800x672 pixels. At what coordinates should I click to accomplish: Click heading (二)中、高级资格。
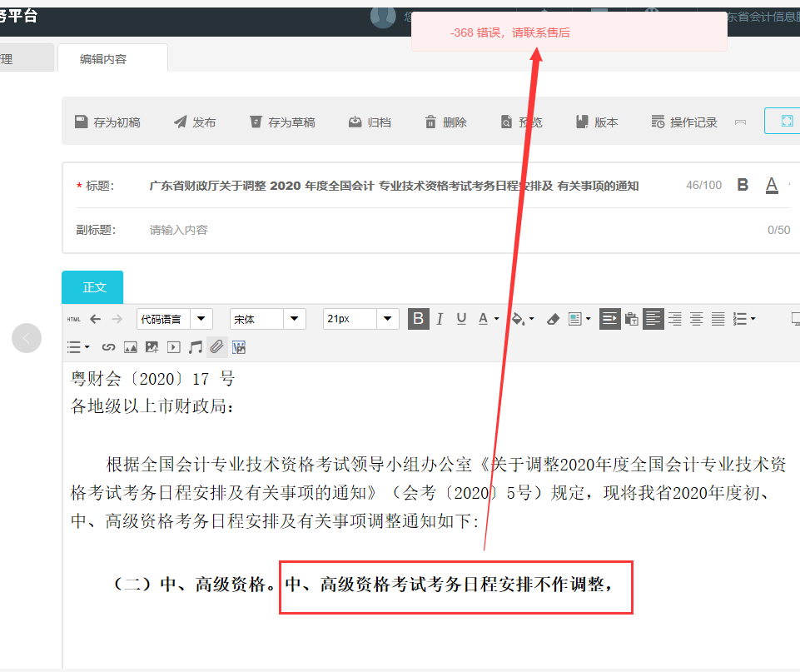(x=194, y=585)
